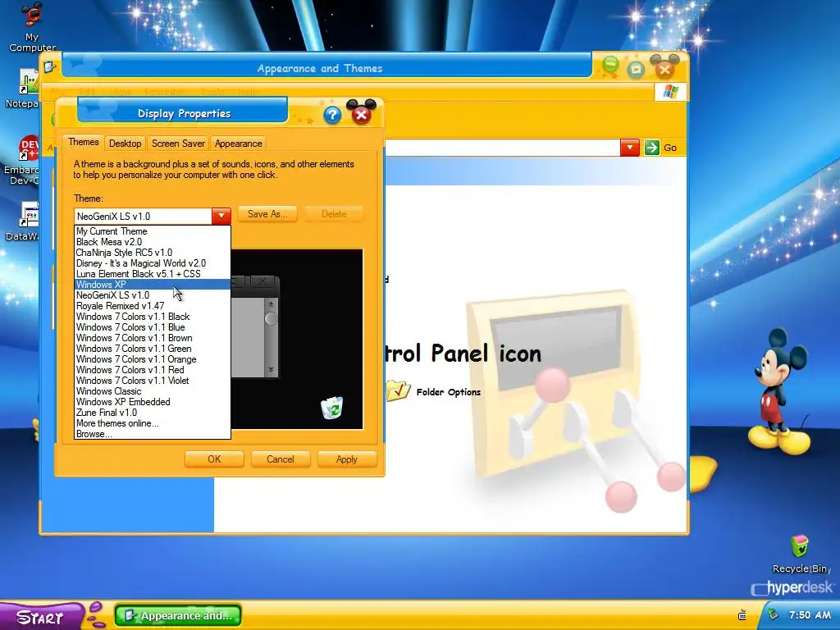
Task: Select Windows 7 Colors v1.1 Brown
Action: point(153,338)
